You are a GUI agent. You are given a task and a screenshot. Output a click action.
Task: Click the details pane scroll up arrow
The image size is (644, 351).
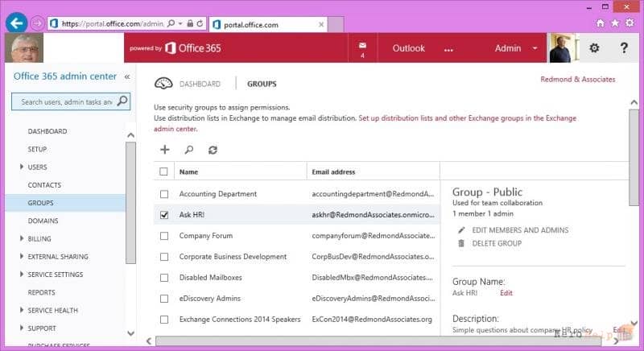click(x=634, y=102)
